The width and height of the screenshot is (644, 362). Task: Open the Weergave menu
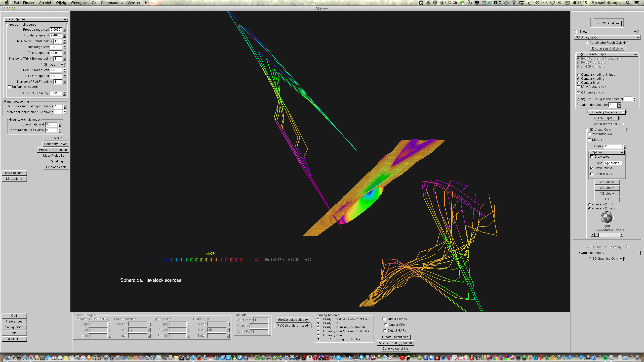(x=79, y=3)
